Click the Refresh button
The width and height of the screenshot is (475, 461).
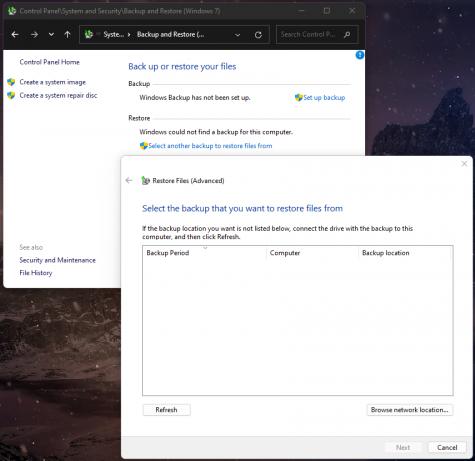click(166, 410)
